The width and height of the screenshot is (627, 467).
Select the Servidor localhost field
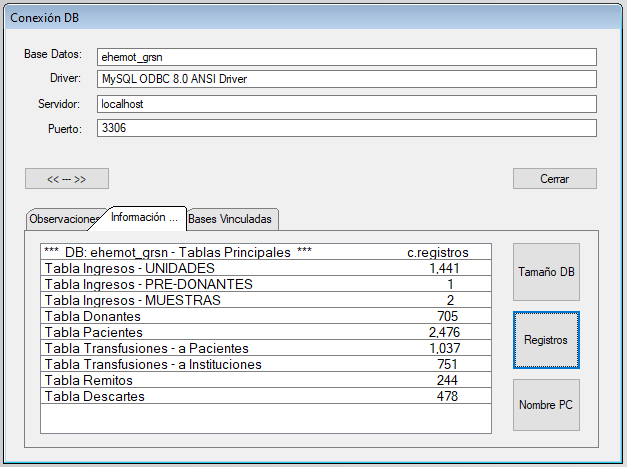[346, 104]
